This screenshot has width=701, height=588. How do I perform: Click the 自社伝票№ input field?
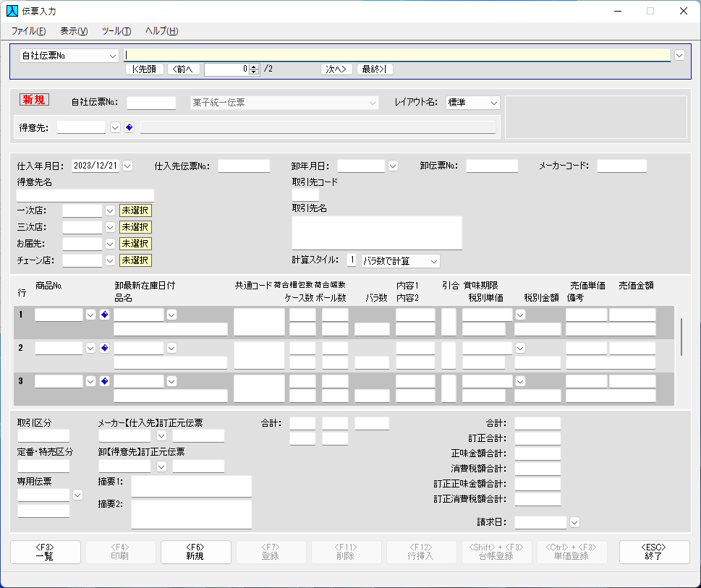[151, 103]
